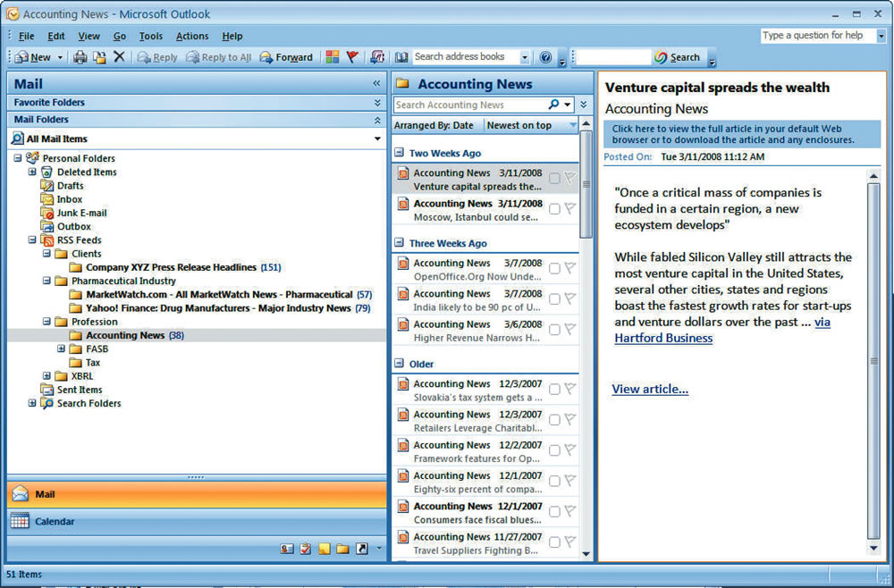Viewport: 894px width, 588px height.
Task: Toggle flag on Moscow, Istanbul news item
Action: (569, 209)
